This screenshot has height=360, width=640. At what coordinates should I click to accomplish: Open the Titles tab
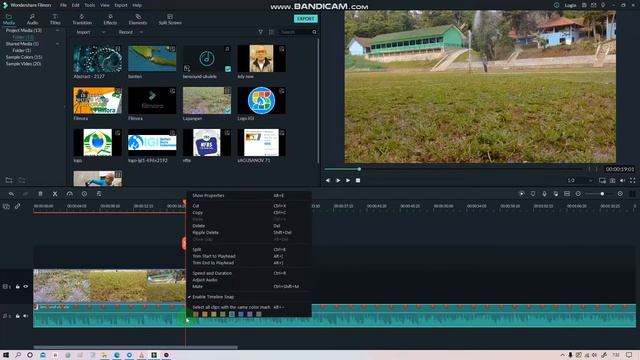tap(55, 19)
